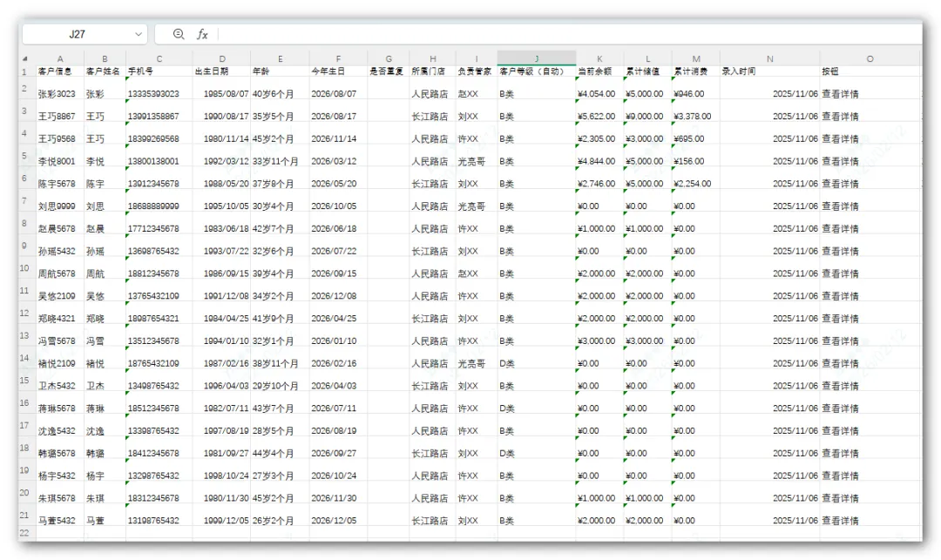Select cell with phone 17712345678
The image size is (941, 560).
pyautogui.click(x=159, y=223)
